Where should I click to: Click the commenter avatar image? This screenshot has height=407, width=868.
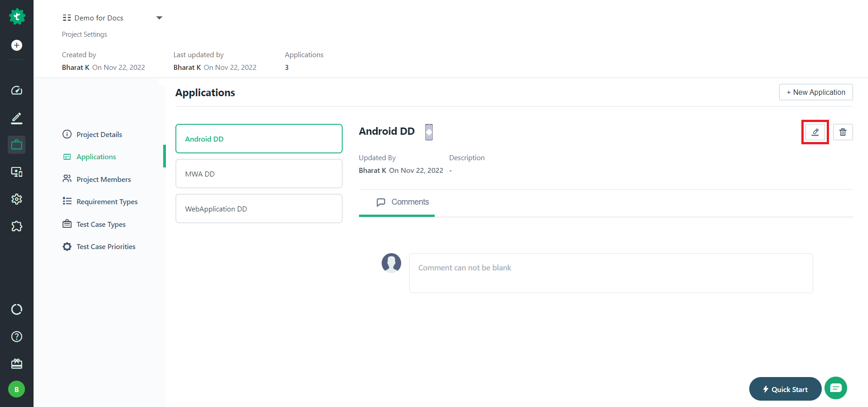392,263
